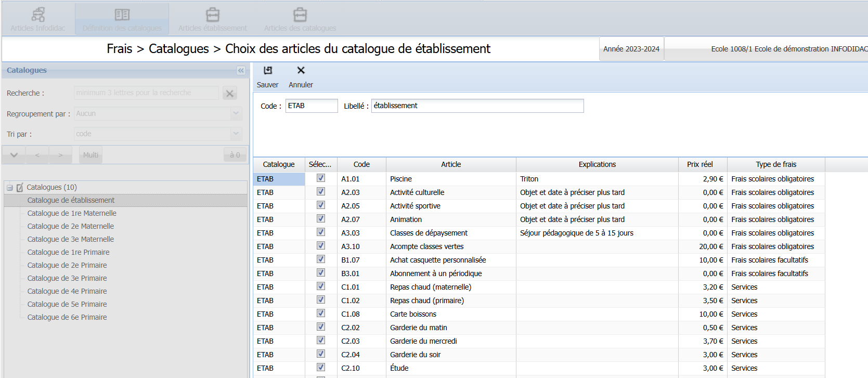The height and width of the screenshot is (378, 868).
Task: Open the Regroupement par dropdown
Action: 236,113
